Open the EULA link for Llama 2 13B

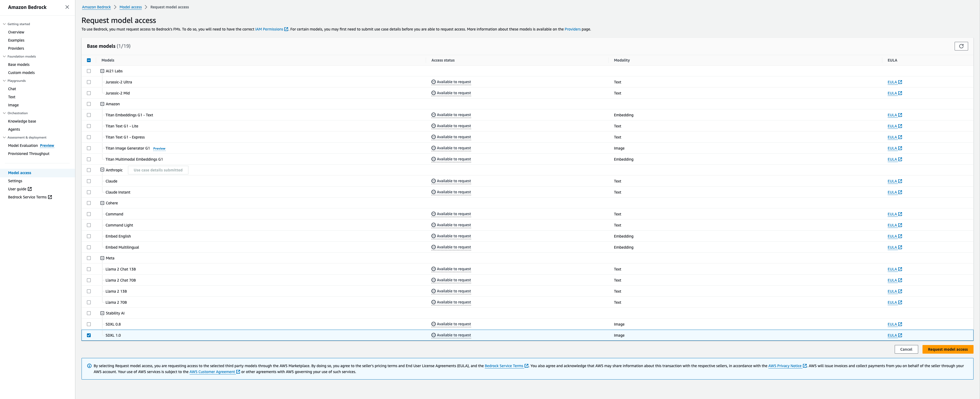click(x=892, y=291)
